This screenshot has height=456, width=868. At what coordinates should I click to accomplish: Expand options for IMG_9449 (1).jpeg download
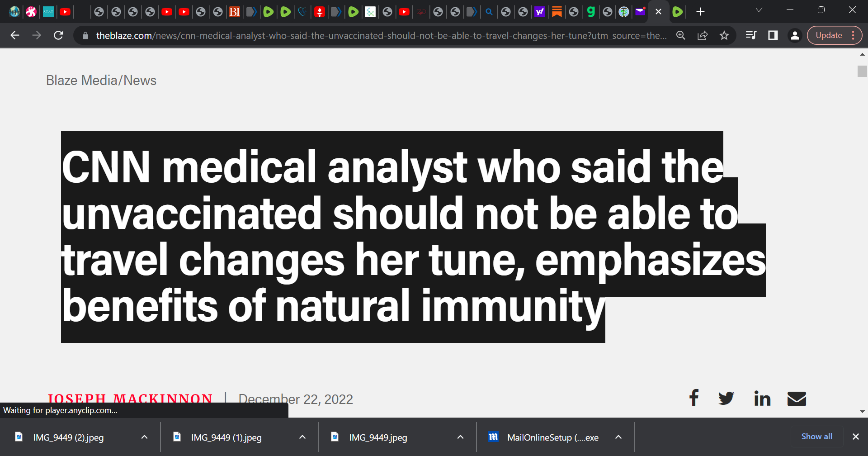pyautogui.click(x=302, y=437)
